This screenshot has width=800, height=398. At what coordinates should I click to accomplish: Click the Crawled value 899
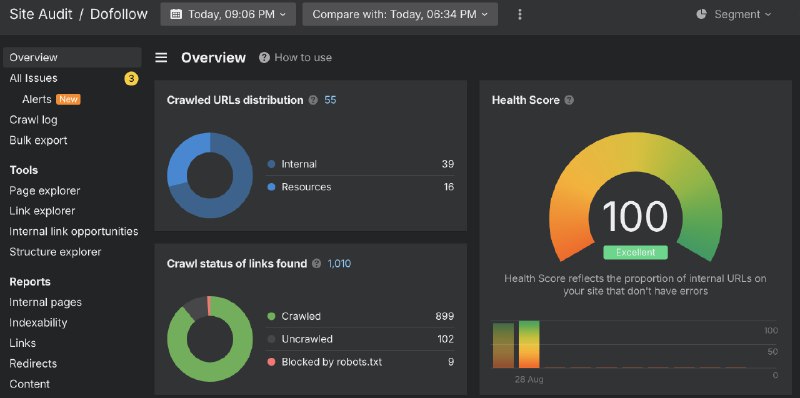click(x=445, y=316)
